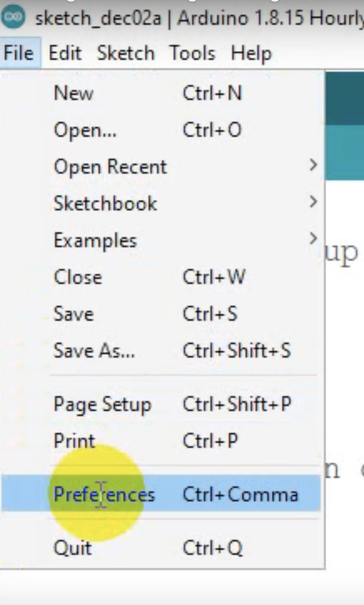Open the Edit menu
Screen dimensions: 364x605
tap(65, 53)
